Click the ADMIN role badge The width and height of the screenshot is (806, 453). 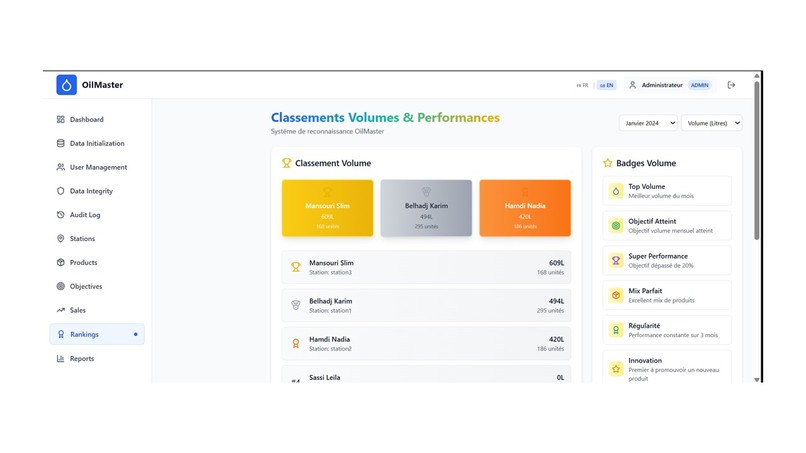tap(700, 85)
